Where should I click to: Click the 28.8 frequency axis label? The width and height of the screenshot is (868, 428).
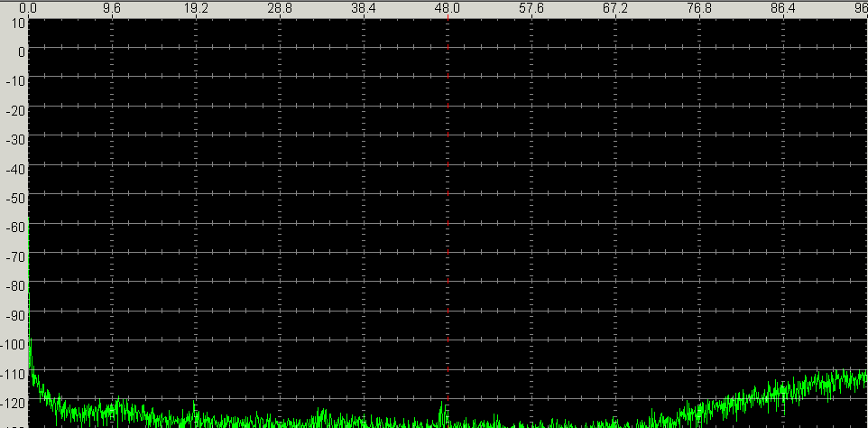pyautogui.click(x=280, y=9)
